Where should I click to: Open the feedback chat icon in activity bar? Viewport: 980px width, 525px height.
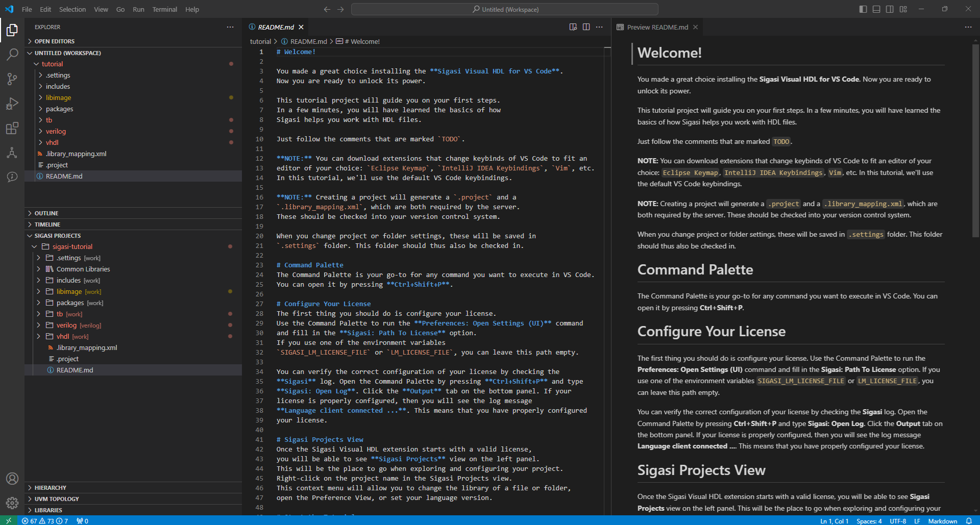12,177
